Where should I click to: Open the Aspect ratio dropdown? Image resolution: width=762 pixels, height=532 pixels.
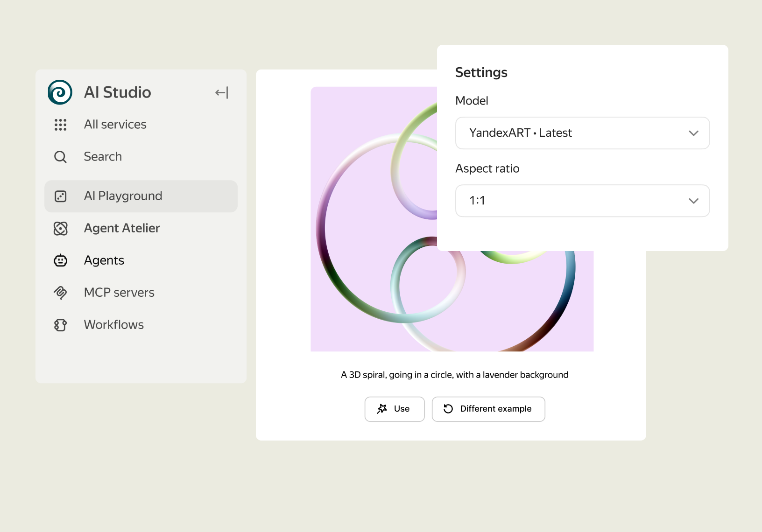(573, 201)
